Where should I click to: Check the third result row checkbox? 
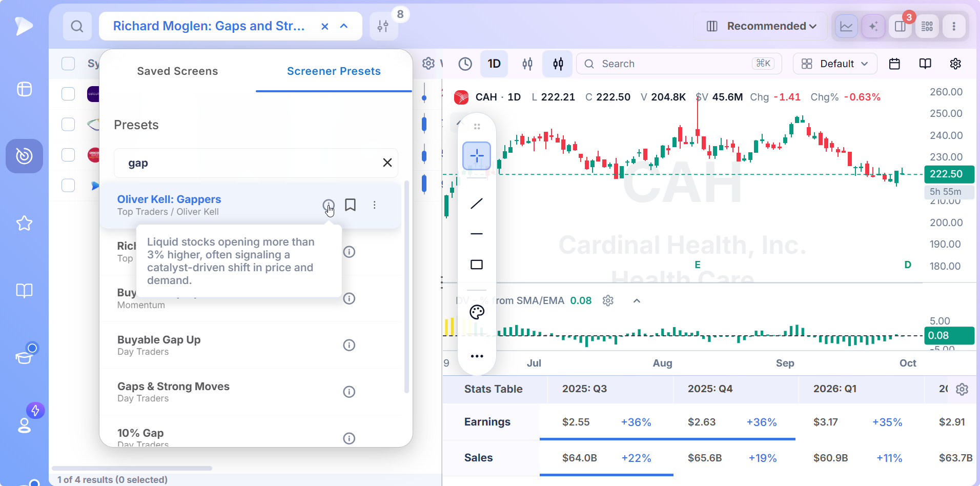point(68,155)
